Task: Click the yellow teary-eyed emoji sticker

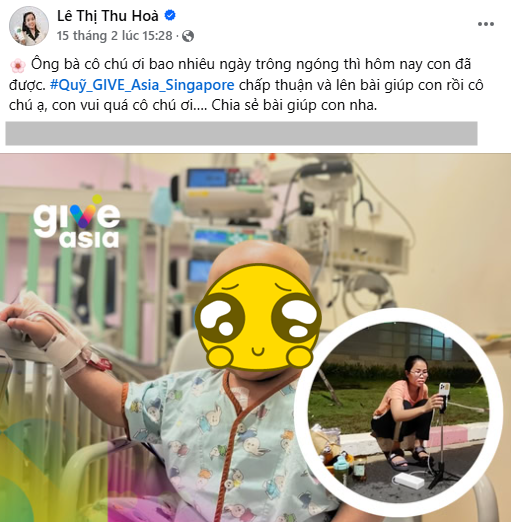Action: (258, 317)
